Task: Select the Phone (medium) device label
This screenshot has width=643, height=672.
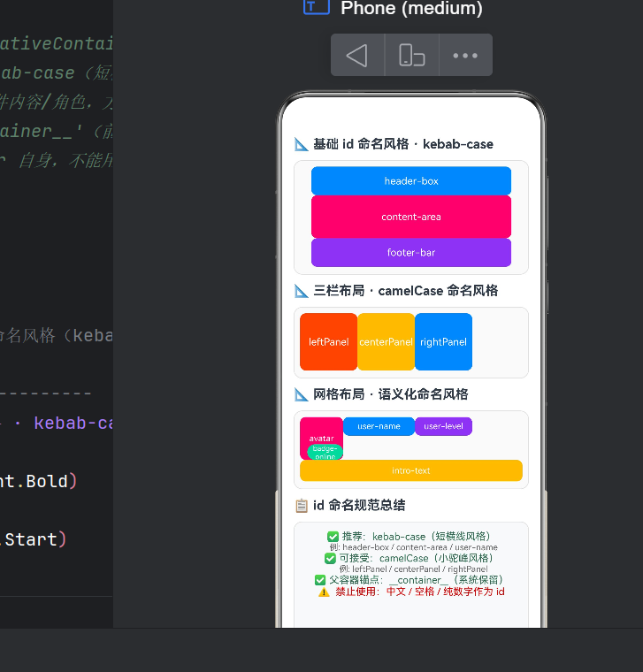Action: (411, 8)
